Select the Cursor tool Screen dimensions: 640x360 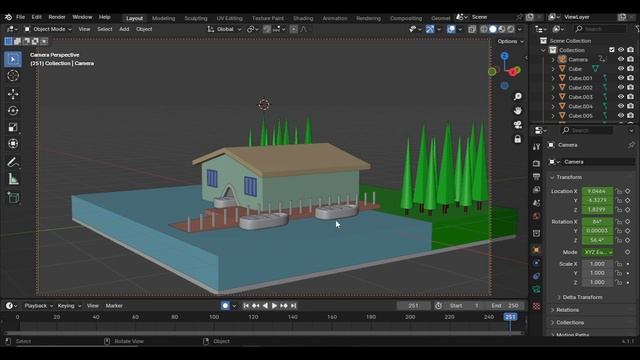[13, 76]
